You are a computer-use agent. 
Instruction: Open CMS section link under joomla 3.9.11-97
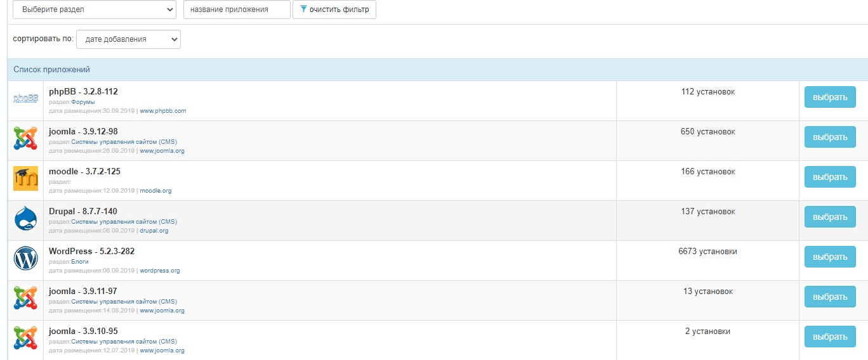click(x=124, y=302)
